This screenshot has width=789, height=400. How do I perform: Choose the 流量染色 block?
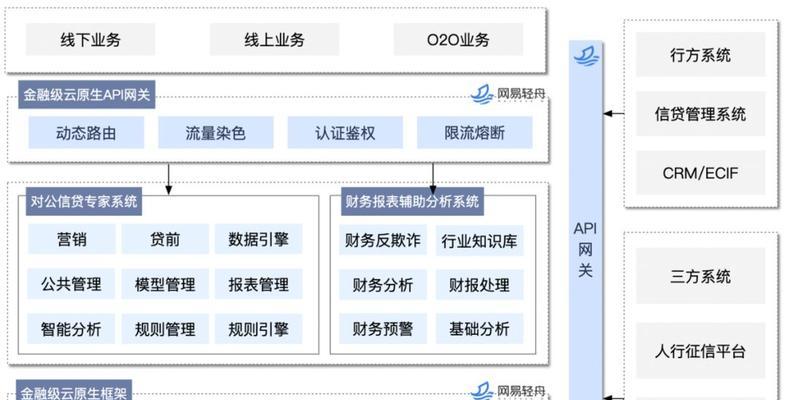pos(215,133)
